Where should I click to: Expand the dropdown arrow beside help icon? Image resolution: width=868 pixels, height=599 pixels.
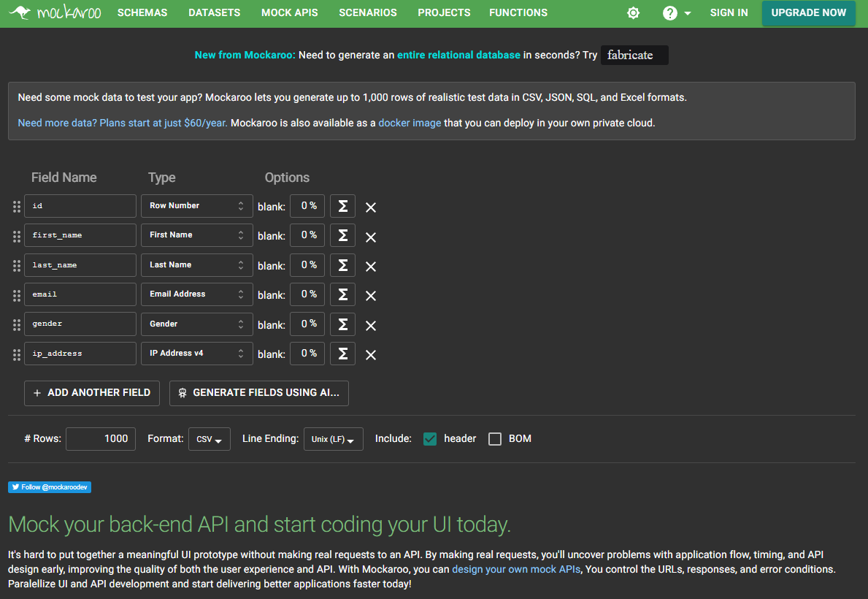pyautogui.click(x=688, y=13)
